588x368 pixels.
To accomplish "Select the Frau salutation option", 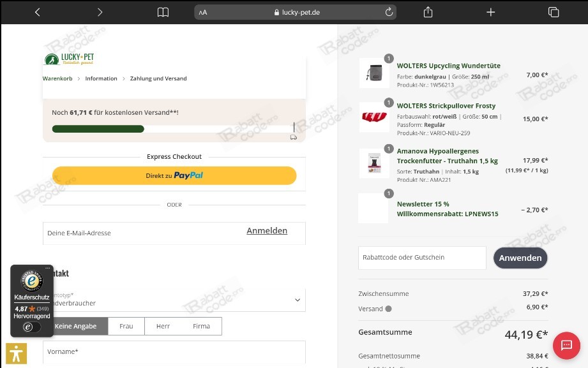I will click(126, 326).
